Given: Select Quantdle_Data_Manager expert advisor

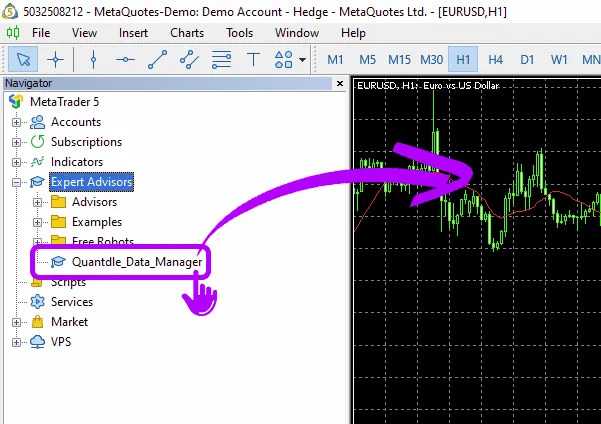Looking at the screenshot, I should (137, 262).
